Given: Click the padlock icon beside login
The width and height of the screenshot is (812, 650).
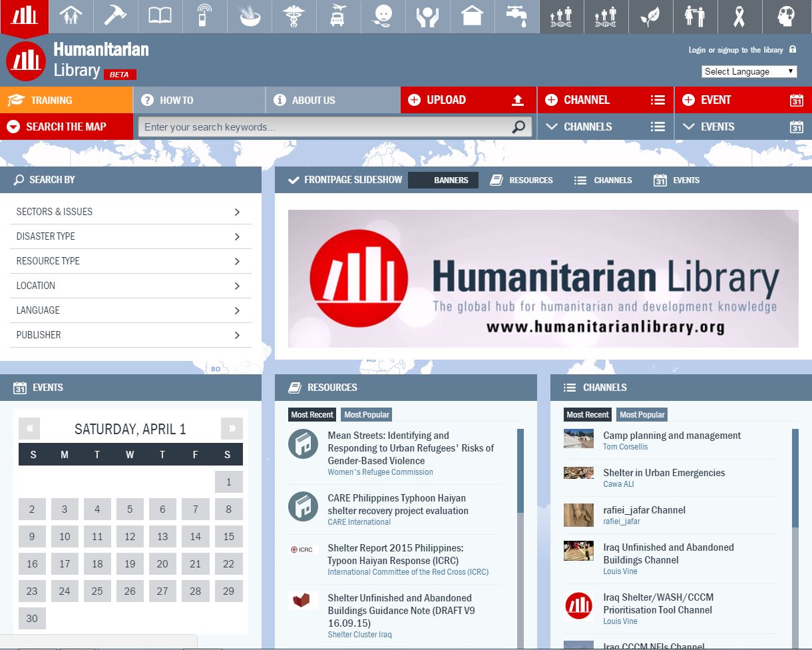Looking at the screenshot, I should [792, 50].
